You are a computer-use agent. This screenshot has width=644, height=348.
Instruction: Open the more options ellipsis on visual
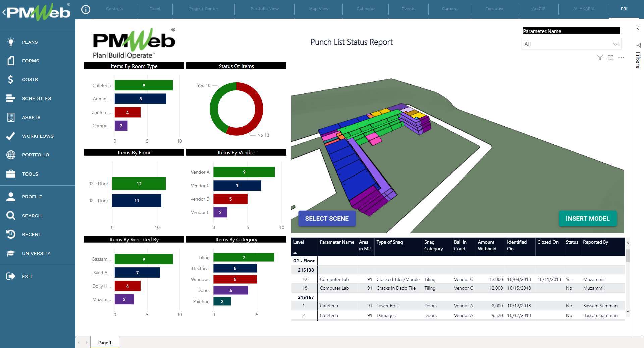point(621,57)
